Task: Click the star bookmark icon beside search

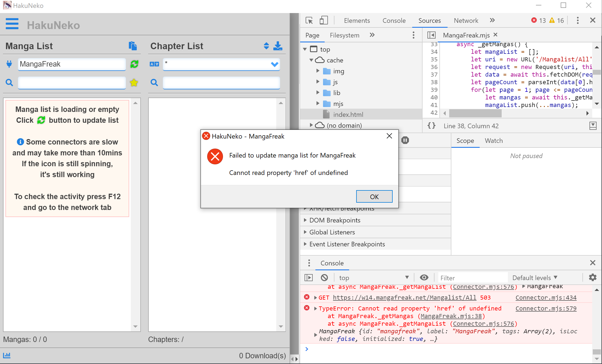Action: coord(134,83)
